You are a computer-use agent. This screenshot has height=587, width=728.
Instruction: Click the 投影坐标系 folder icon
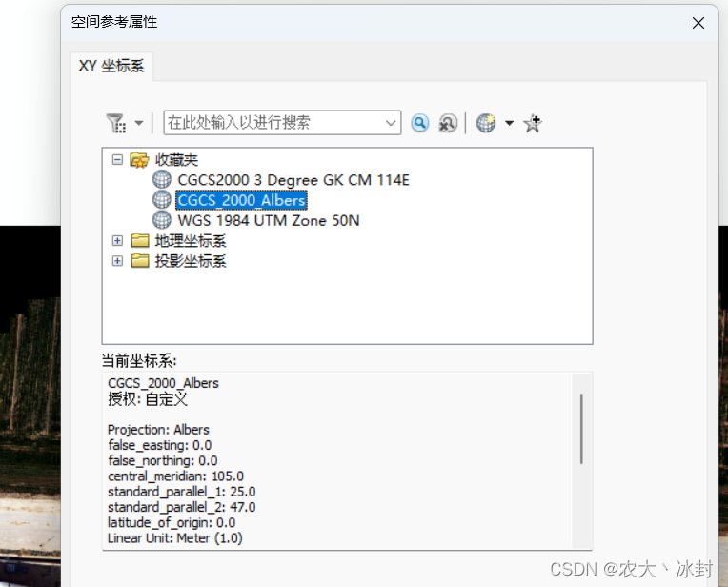[x=140, y=260]
